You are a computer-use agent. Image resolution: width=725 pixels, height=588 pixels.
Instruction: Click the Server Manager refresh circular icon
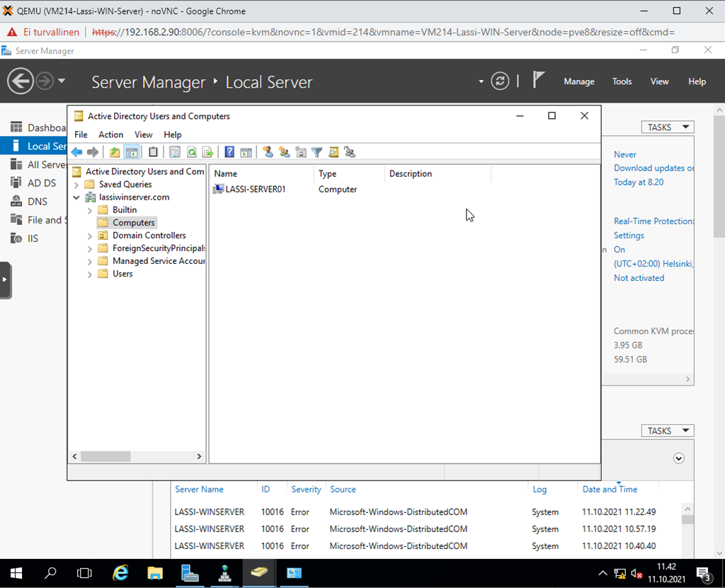click(500, 81)
